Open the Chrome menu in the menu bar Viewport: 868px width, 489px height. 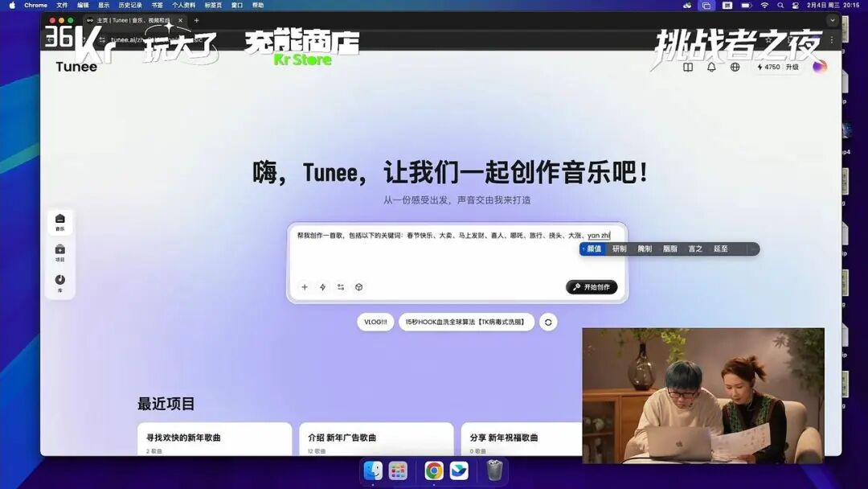[36, 5]
